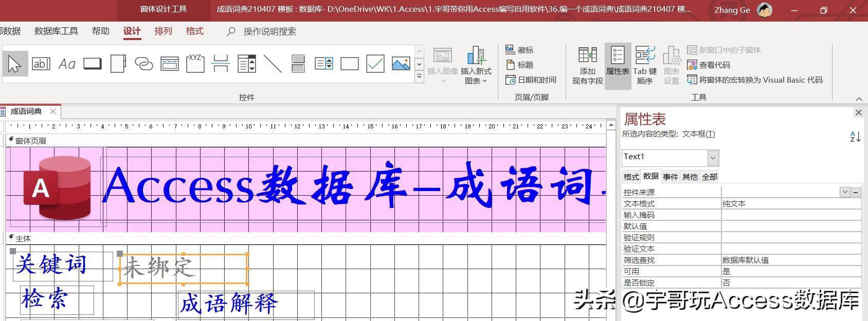Pick the Toggle Button control tool
This screenshot has height=321, width=868.
[x=298, y=64]
